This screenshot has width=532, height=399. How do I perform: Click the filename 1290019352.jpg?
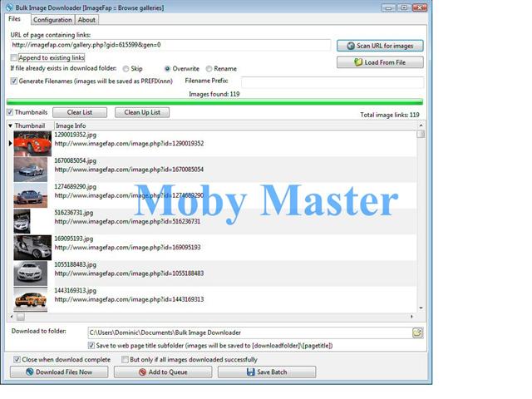[76, 135]
